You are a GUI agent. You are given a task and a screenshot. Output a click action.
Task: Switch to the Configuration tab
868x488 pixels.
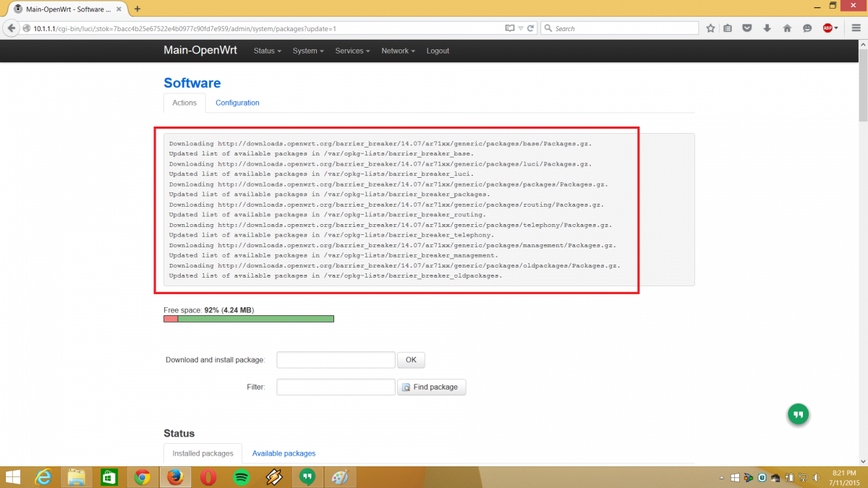(x=237, y=103)
